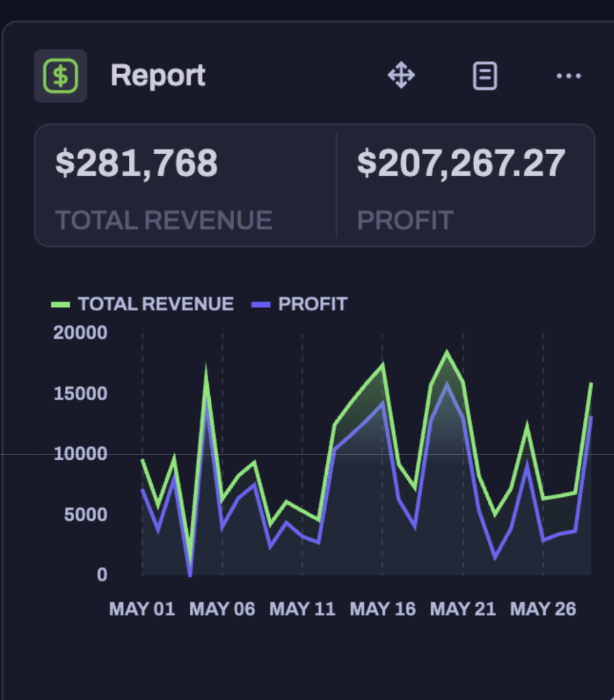The height and width of the screenshot is (700, 614).
Task: Toggle the TOTAL REVENUE legend label
Action: click(x=155, y=303)
